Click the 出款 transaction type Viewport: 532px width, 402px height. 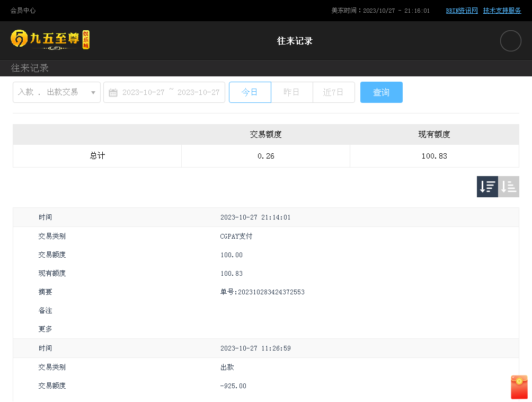tap(227, 368)
